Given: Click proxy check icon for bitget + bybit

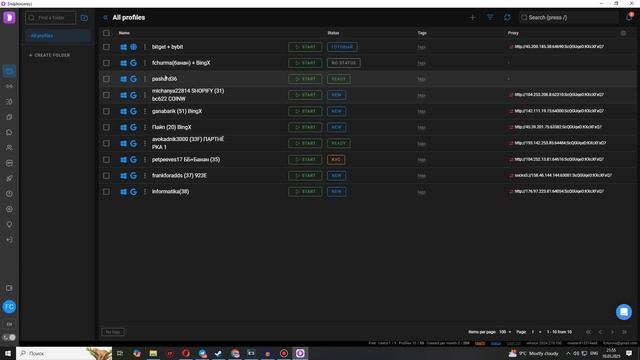Looking at the screenshot, I should (x=511, y=47).
